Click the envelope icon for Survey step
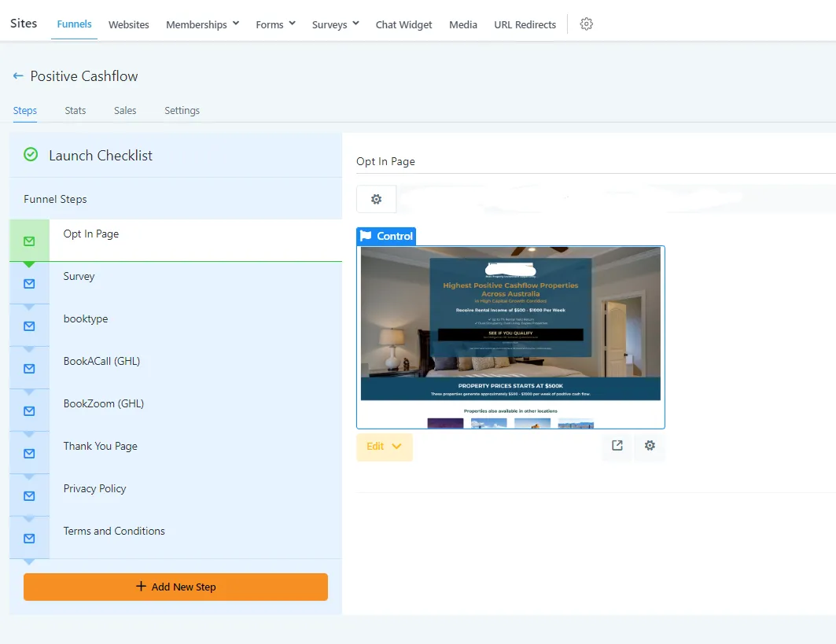 [x=29, y=284]
